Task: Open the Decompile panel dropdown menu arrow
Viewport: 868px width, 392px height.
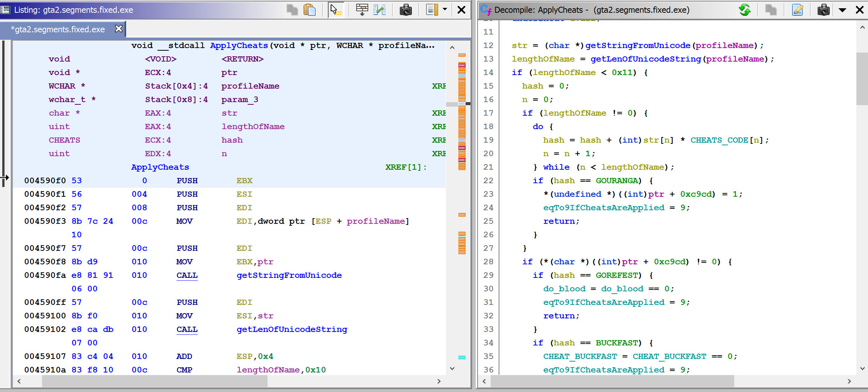Action: pyautogui.click(x=842, y=10)
